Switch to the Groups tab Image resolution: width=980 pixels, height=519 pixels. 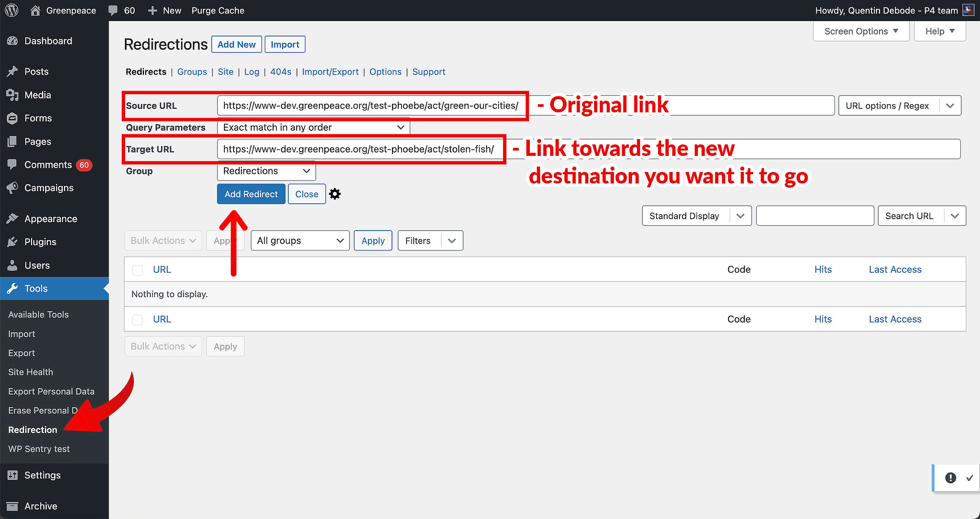point(192,72)
